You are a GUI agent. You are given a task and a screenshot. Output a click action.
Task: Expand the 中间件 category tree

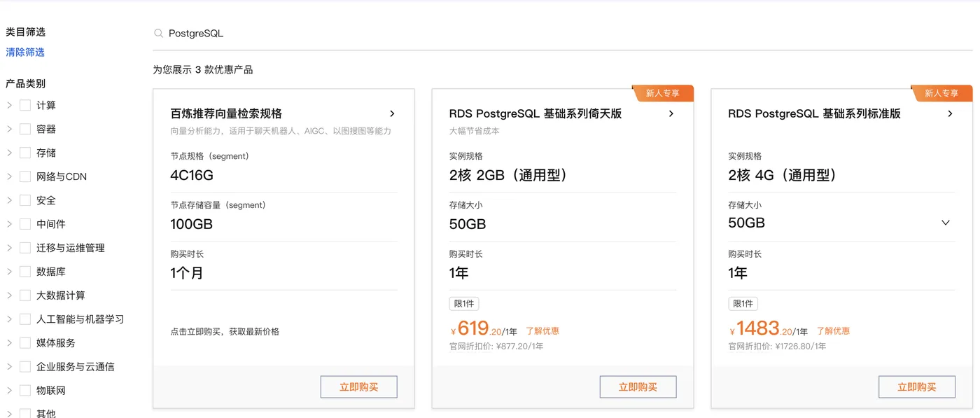(x=10, y=223)
